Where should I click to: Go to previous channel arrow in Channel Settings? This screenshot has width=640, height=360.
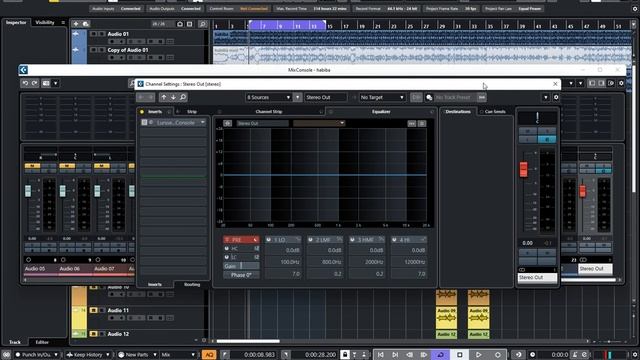pos(164,97)
